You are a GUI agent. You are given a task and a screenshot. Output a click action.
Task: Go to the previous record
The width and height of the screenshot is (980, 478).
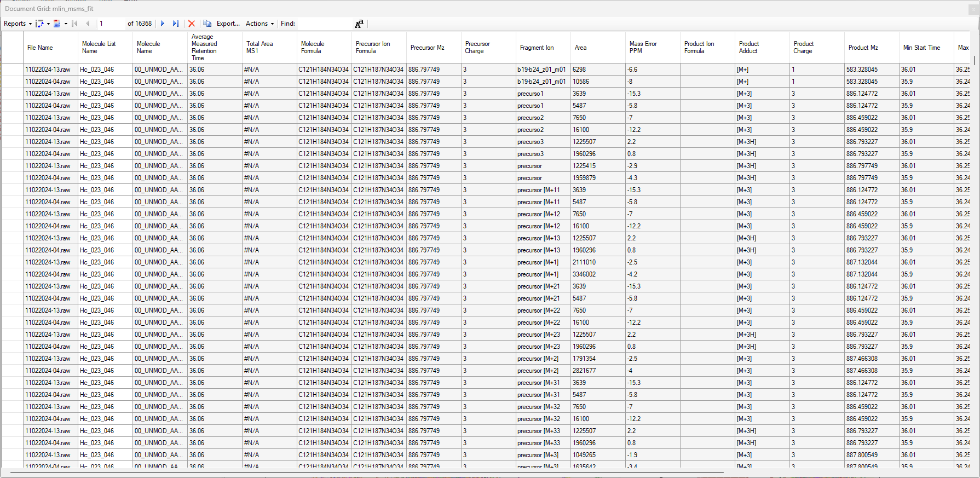[x=88, y=24]
